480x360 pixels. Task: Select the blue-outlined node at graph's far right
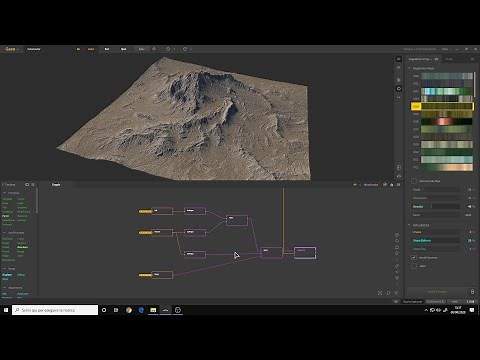tap(305, 253)
